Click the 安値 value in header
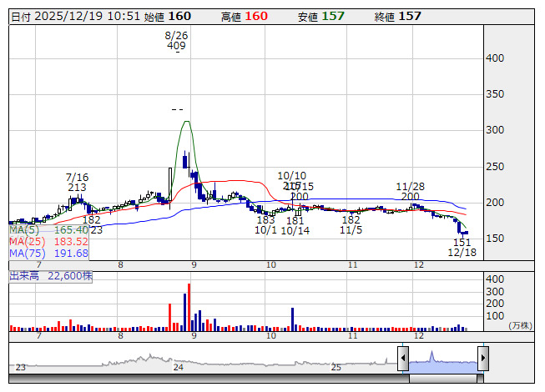This screenshot has height=392, width=545. click(x=333, y=17)
